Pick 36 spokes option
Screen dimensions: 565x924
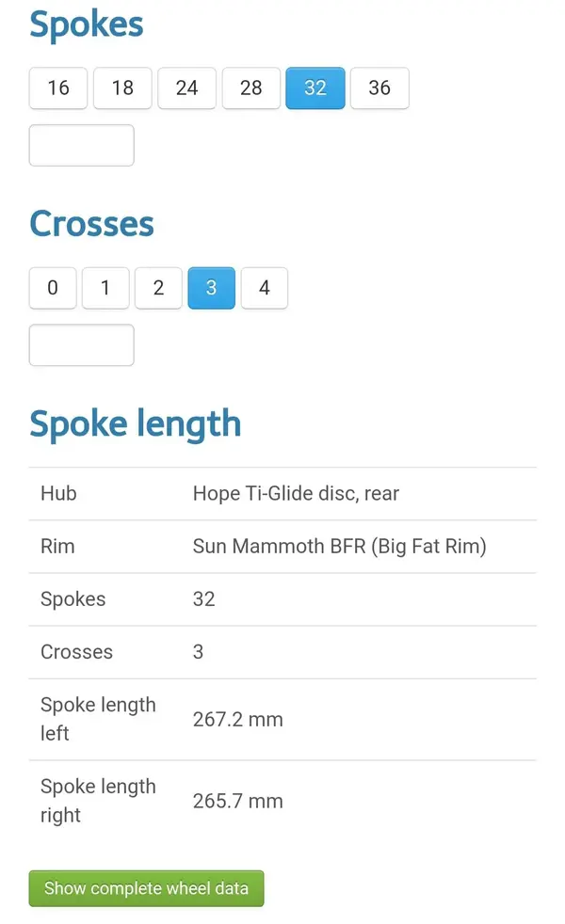(x=379, y=88)
